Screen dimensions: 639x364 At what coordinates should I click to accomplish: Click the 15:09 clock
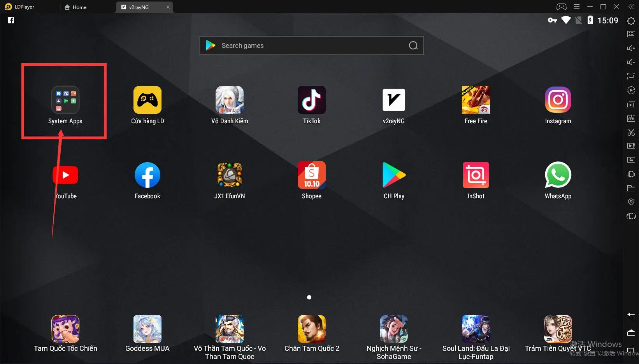click(x=608, y=21)
